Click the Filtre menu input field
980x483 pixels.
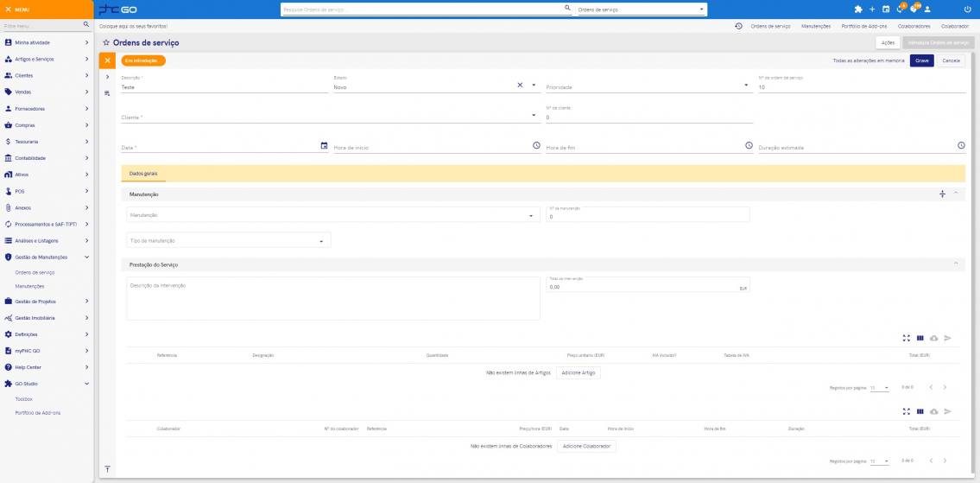click(41, 26)
